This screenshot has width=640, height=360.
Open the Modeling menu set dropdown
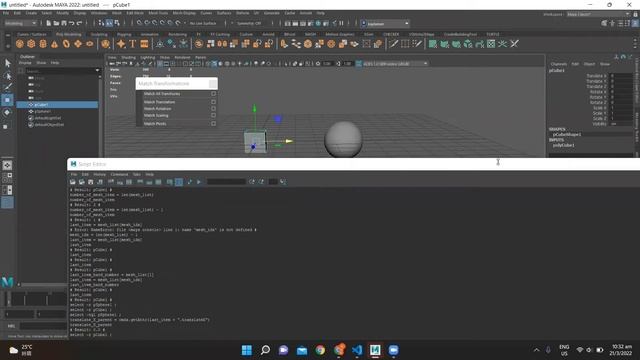[20, 23]
